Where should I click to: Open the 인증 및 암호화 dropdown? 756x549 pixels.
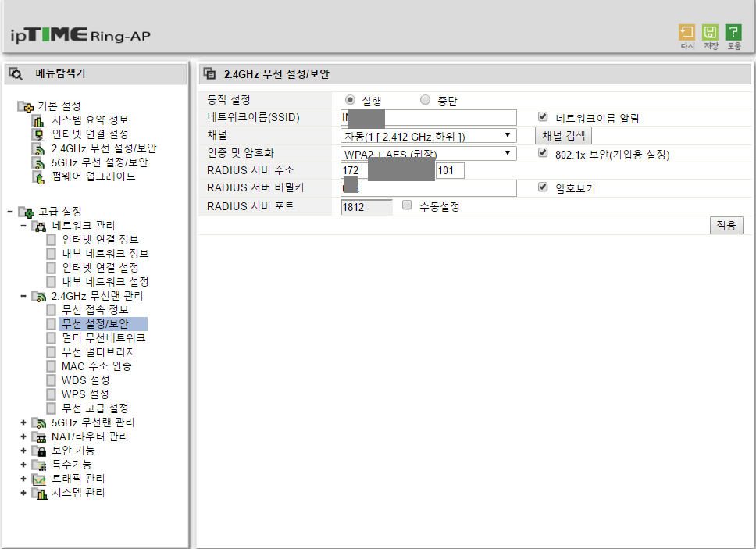(x=428, y=153)
